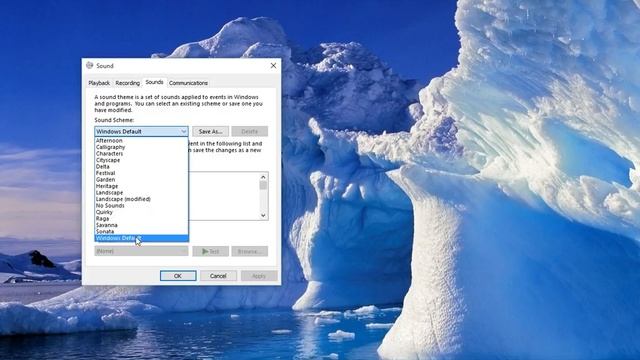Select highlighted Windows Default list entry
This screenshot has width=640, height=360.
click(141, 238)
